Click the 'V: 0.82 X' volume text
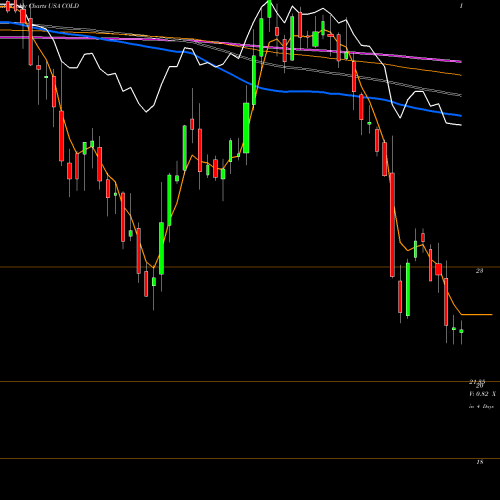 pyautogui.click(x=482, y=394)
